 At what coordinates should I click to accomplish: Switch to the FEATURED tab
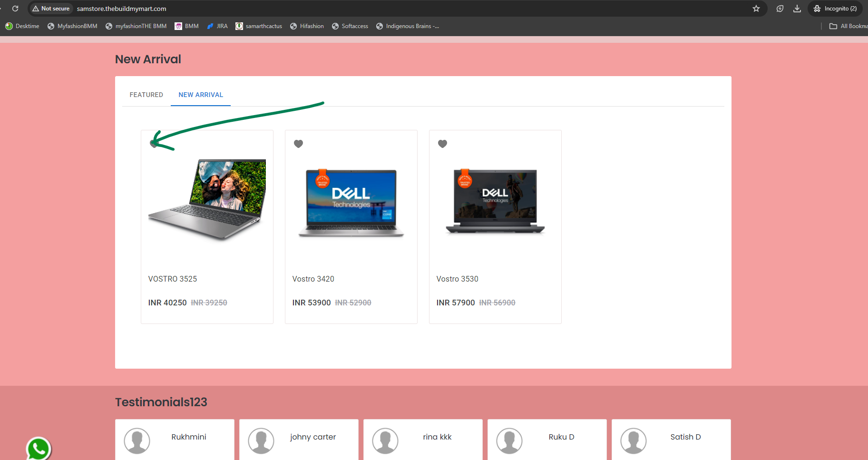(x=146, y=95)
